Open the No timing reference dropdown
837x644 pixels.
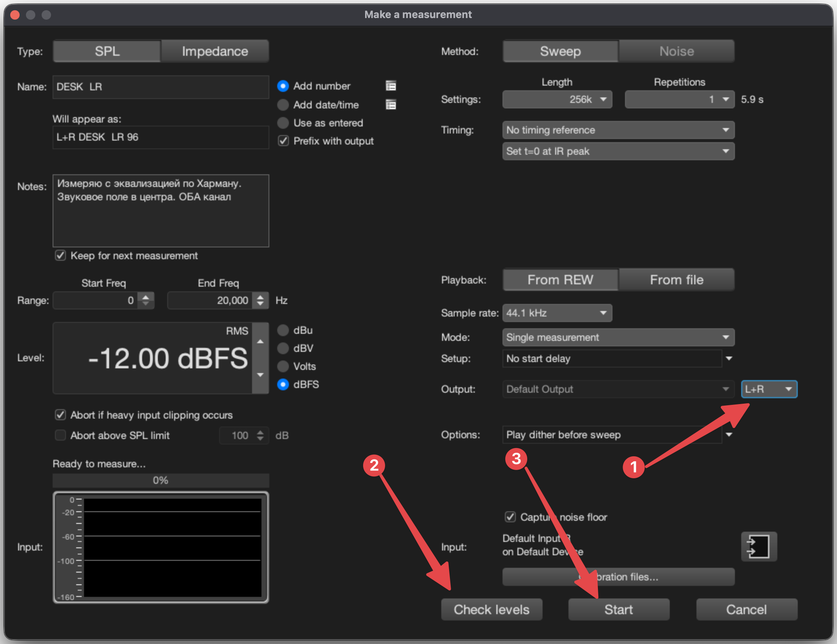[x=618, y=130]
